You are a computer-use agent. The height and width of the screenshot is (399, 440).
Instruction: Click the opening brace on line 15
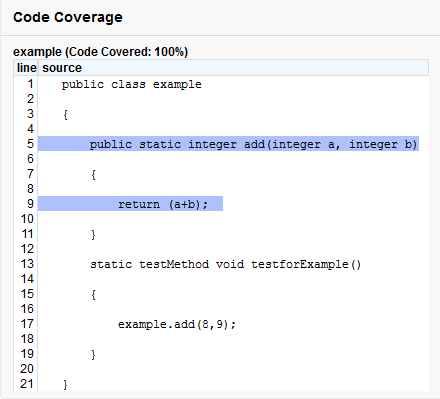pos(93,295)
